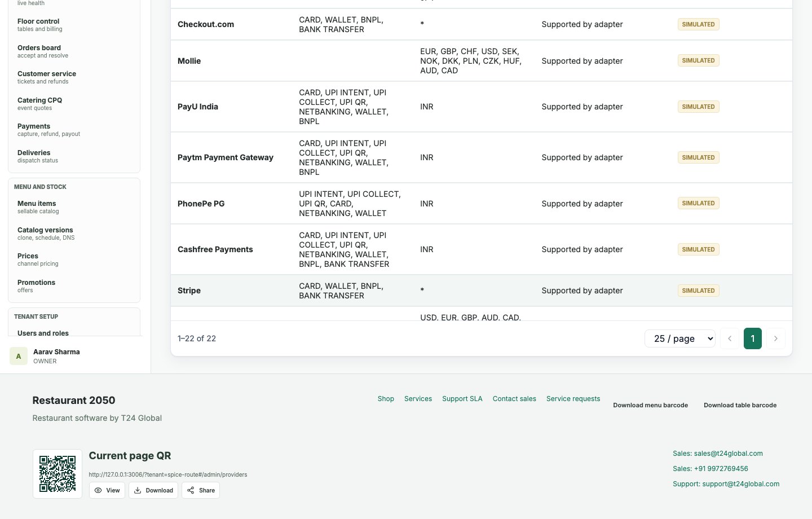Viewport: 812px width, 519px height.
Task: Open Catering CPQ in sidebar
Action: 74,104
